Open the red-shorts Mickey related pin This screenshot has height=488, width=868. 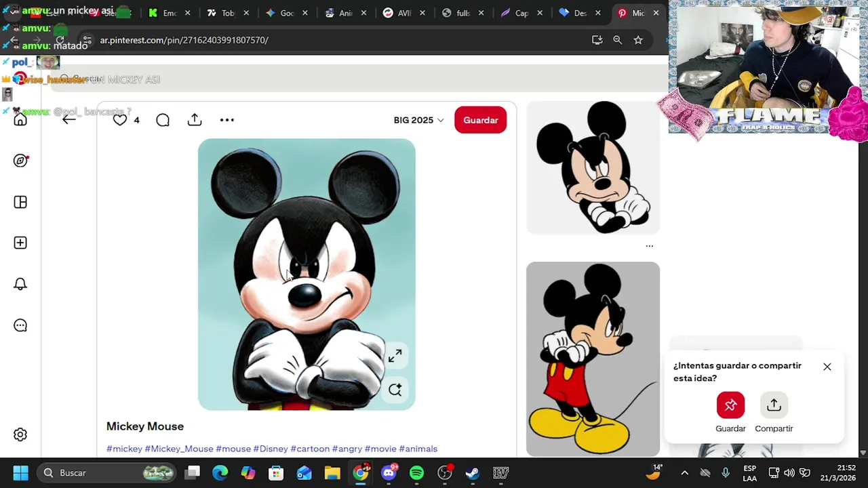[593, 359]
